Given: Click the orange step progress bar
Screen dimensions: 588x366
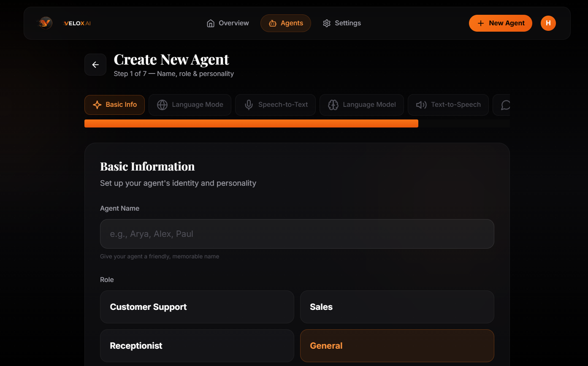Looking at the screenshot, I should pos(251,123).
